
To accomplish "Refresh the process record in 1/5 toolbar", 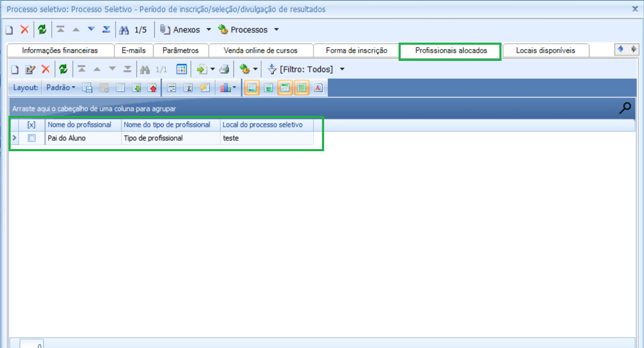I will coord(42,29).
